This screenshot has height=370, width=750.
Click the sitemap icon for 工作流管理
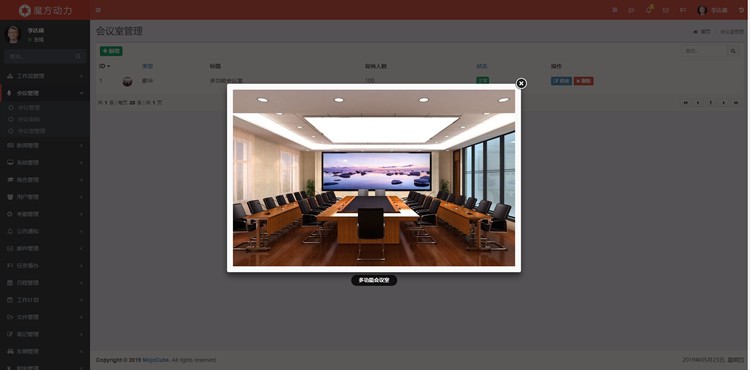pos(10,76)
